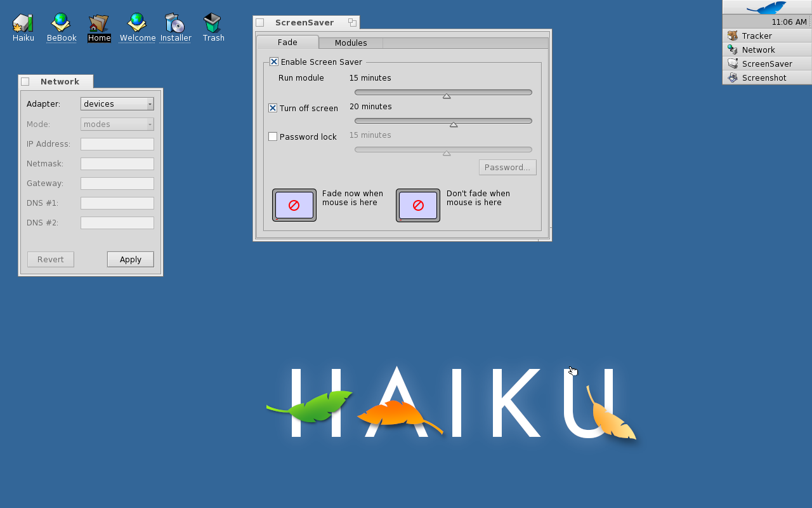Disable the Enable Screen Saver checkbox
The width and height of the screenshot is (812, 508).
[x=274, y=62]
